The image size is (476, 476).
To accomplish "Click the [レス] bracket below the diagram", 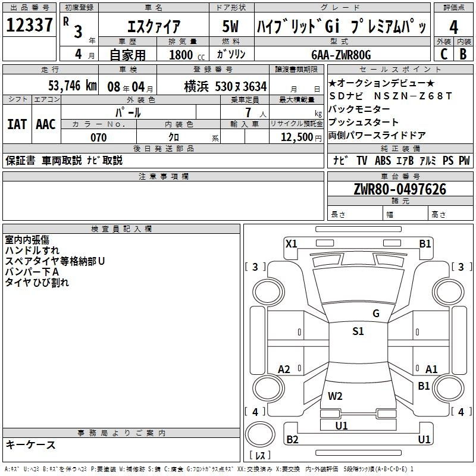I will 259,456.
